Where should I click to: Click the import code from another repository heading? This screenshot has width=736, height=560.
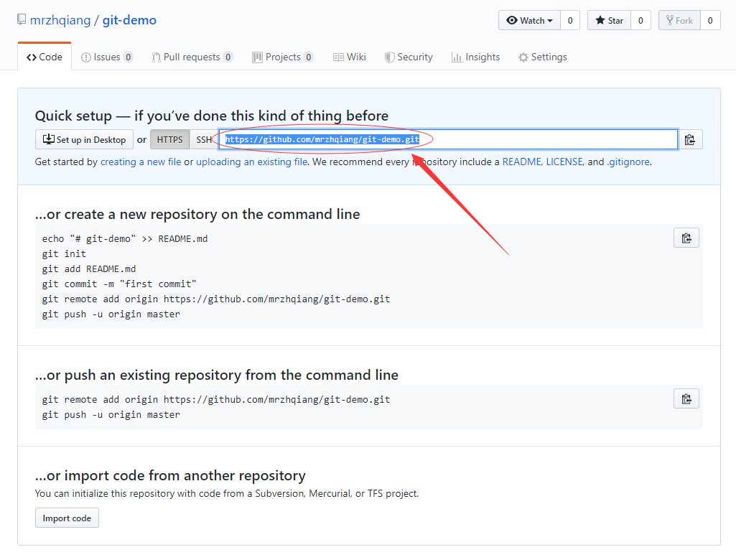(170, 475)
